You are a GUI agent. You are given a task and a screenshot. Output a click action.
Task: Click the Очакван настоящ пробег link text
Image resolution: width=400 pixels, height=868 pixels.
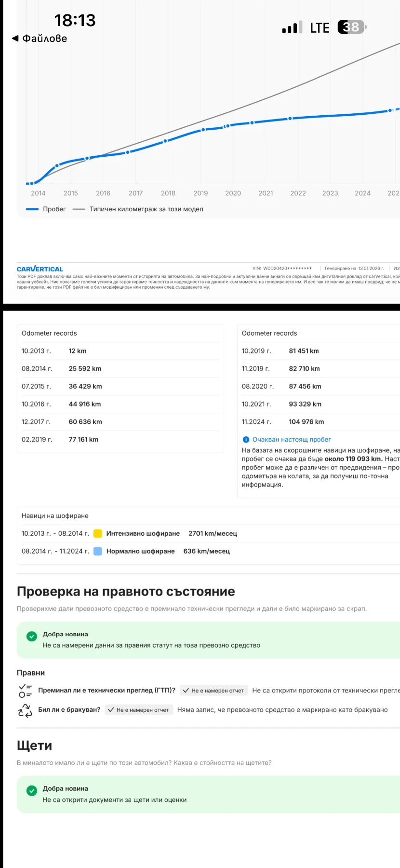point(292,439)
